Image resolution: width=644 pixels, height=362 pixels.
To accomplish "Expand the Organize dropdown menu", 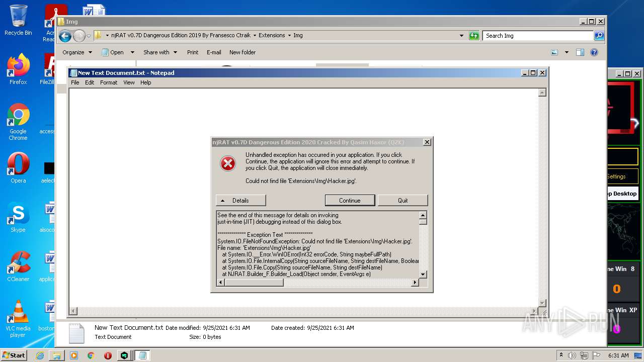I will pos(77,52).
